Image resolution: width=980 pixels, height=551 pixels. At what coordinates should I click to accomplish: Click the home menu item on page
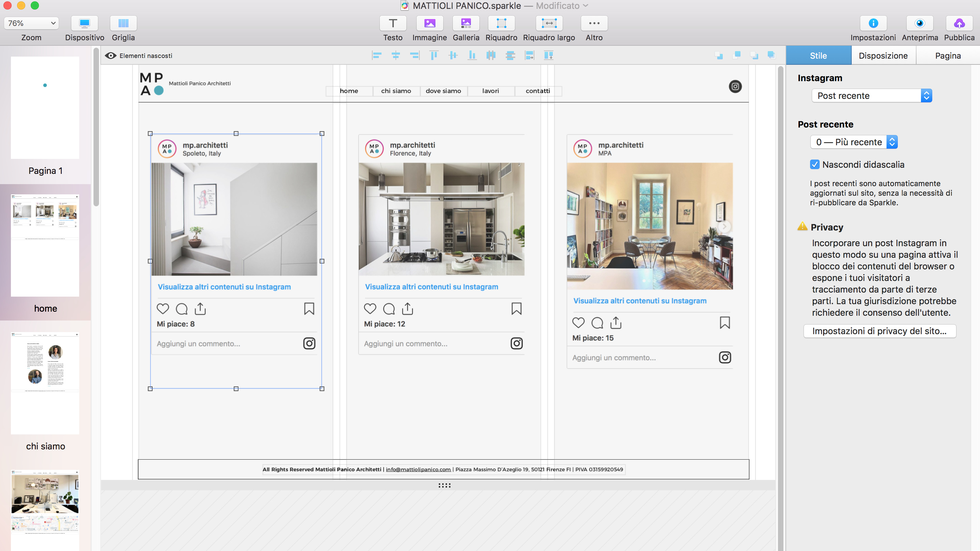point(349,91)
